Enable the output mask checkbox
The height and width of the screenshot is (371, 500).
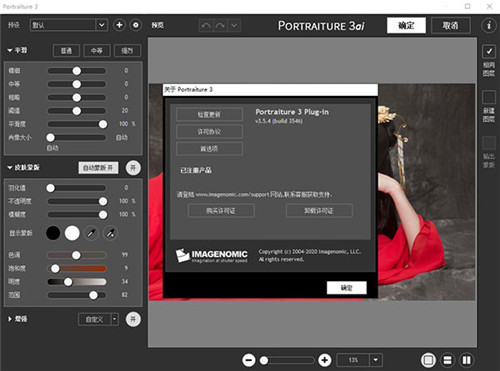489,143
